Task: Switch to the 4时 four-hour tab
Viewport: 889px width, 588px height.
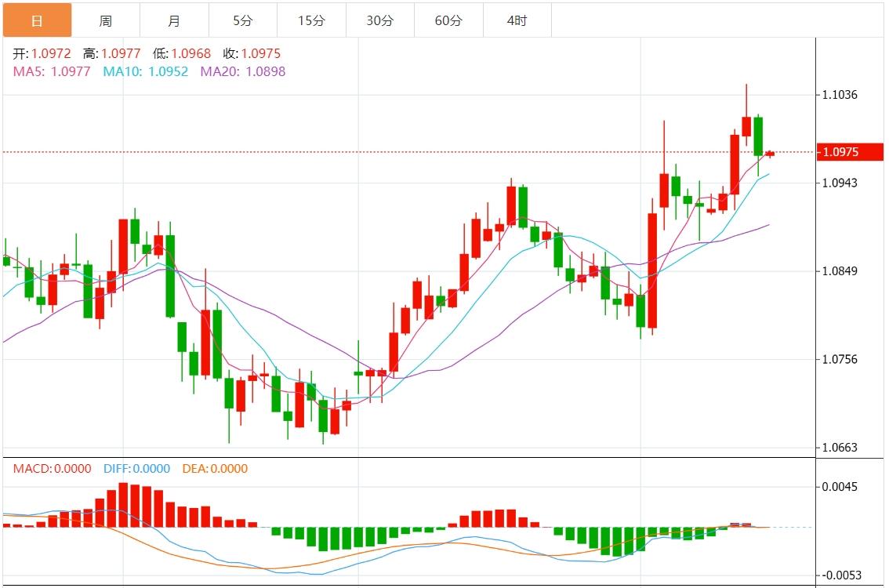Action: coord(517,20)
